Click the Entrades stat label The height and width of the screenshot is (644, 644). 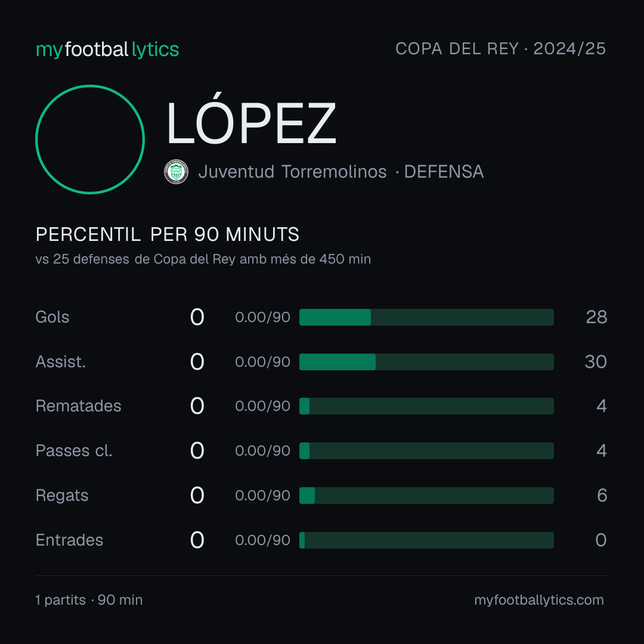[69, 540]
